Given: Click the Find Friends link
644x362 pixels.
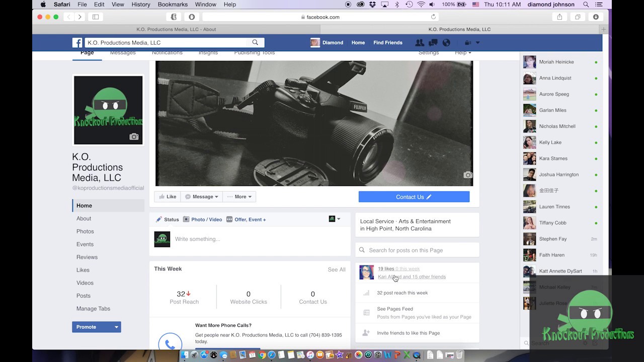Looking at the screenshot, I should (x=388, y=43).
